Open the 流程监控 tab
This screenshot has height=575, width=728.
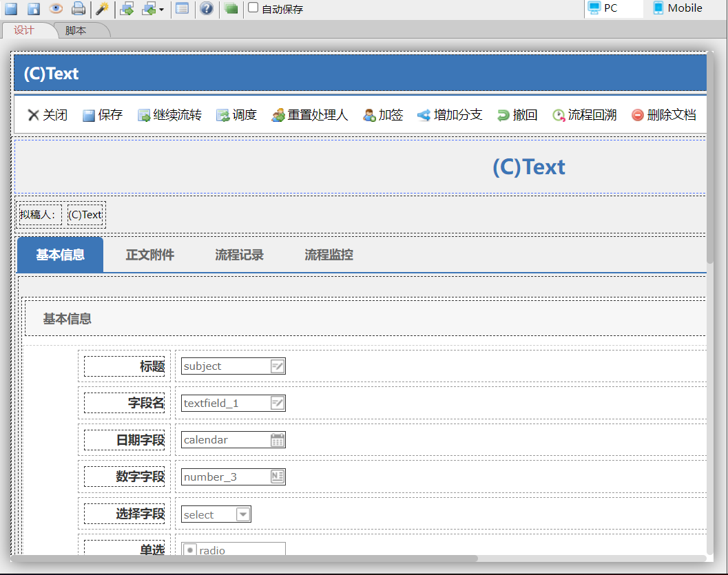pyautogui.click(x=328, y=255)
